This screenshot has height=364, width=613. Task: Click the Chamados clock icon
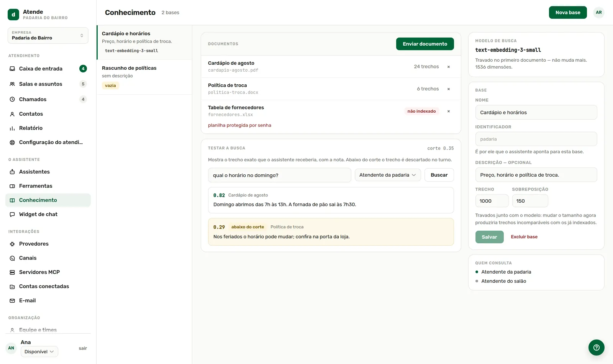click(x=12, y=99)
